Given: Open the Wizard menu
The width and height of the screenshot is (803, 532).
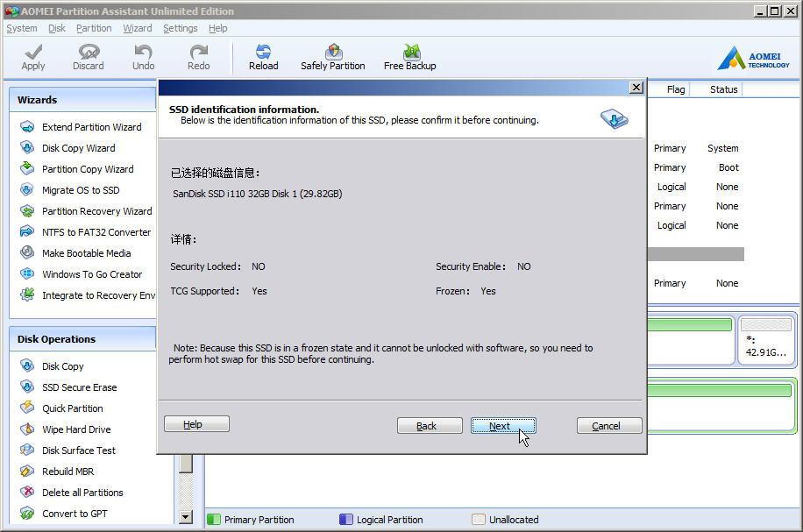Looking at the screenshot, I should tap(138, 28).
